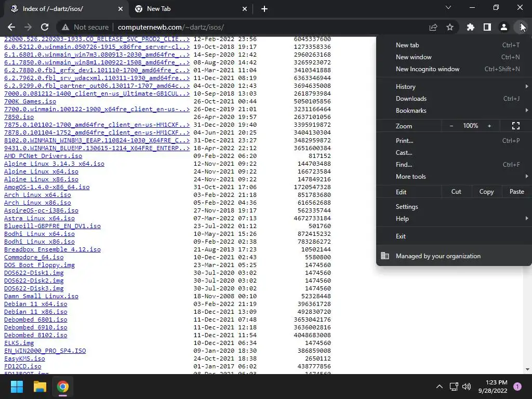Toggle the side panel icon
Screen dimensions: 532x399
point(487,27)
